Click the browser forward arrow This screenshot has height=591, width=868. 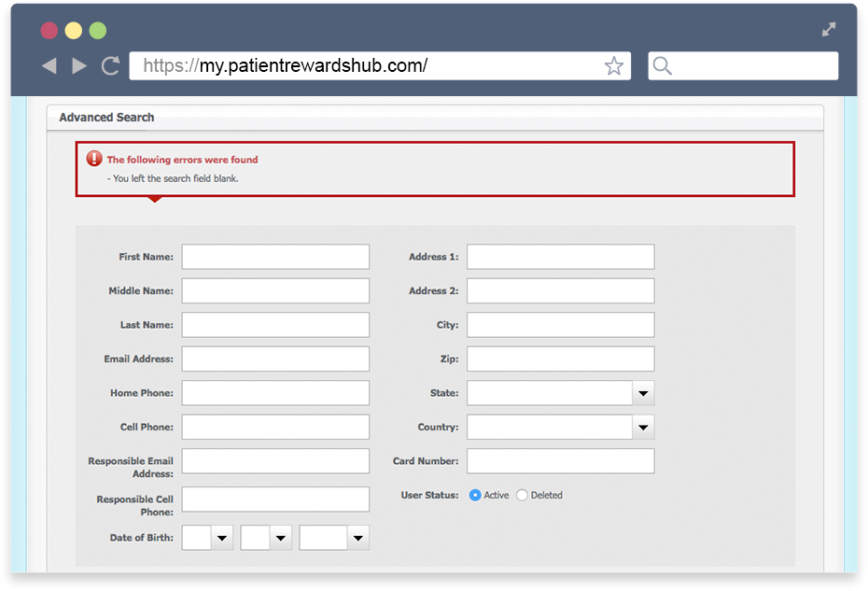click(79, 66)
